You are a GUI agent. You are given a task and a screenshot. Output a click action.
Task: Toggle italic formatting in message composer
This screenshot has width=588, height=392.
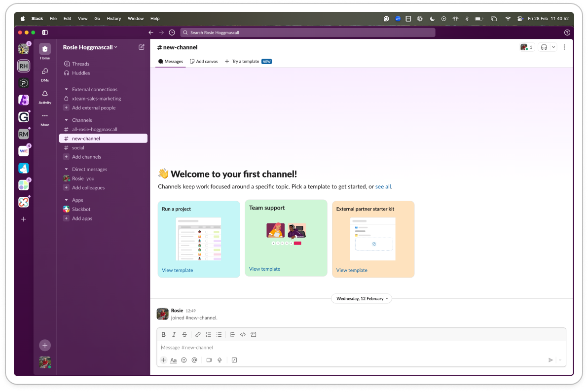tap(174, 335)
